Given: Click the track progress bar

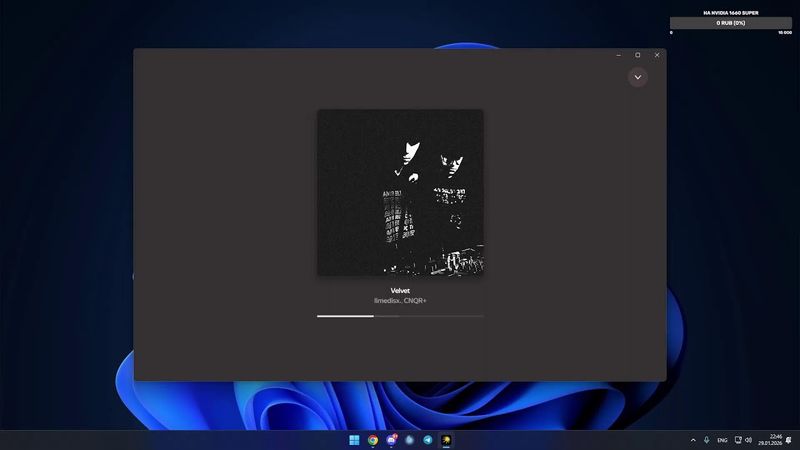Looking at the screenshot, I should 400,316.
